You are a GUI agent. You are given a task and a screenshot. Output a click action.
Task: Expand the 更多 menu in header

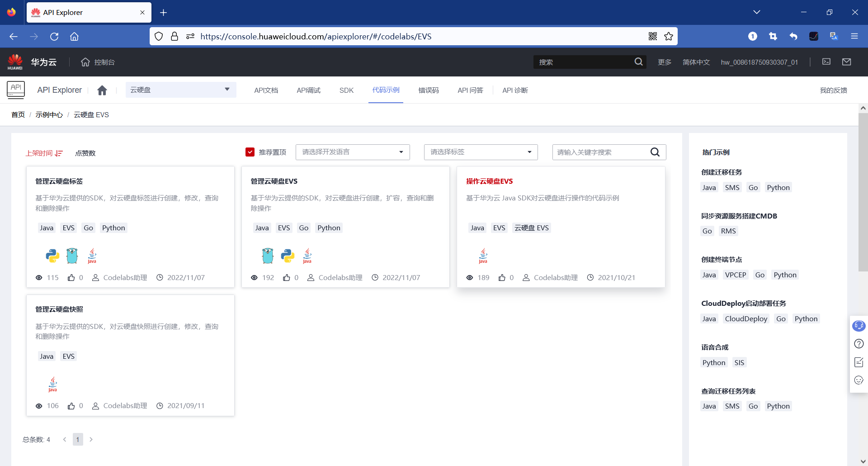click(665, 62)
